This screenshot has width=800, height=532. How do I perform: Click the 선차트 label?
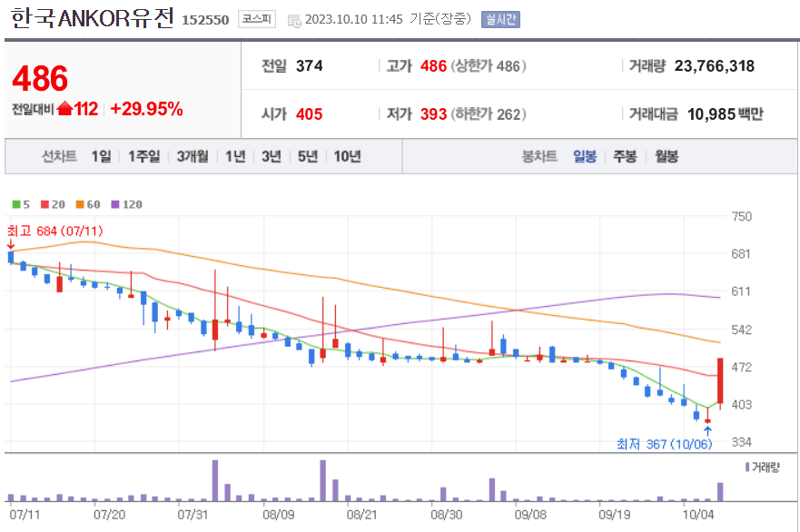click(x=59, y=156)
